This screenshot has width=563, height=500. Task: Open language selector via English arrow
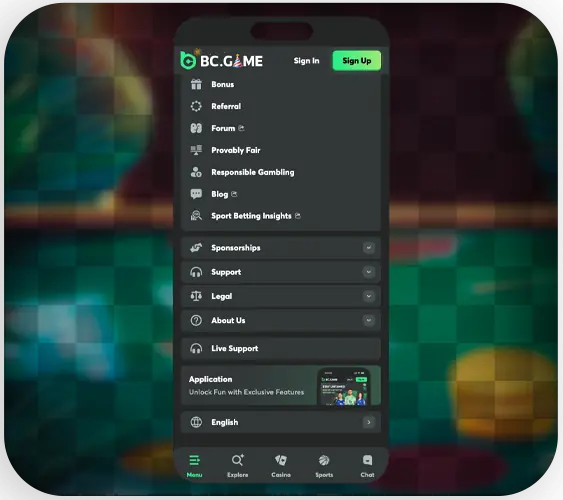[369, 422]
